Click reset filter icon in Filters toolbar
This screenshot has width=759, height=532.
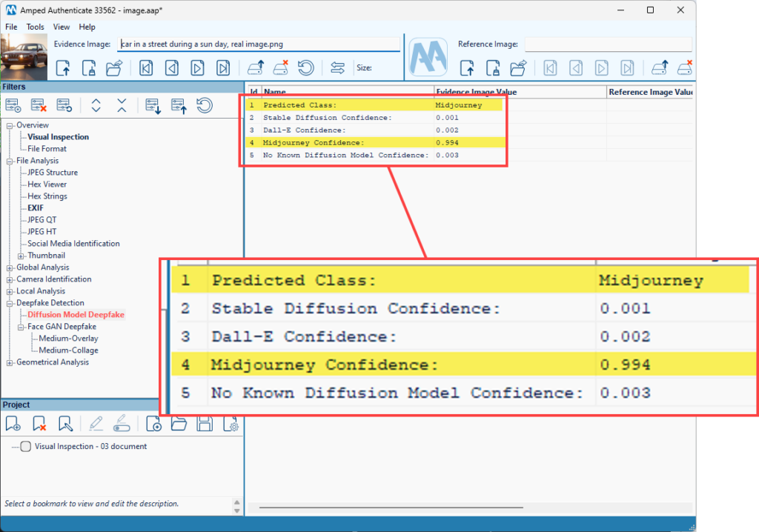point(64,105)
